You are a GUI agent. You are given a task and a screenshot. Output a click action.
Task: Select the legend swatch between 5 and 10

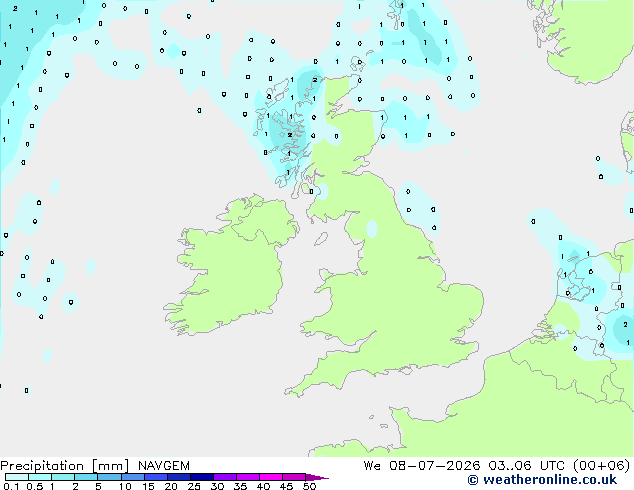pos(109,477)
